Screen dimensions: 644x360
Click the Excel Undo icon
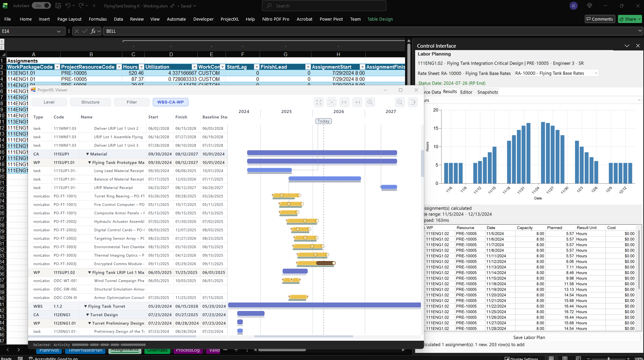pyautogui.click(x=68, y=6)
